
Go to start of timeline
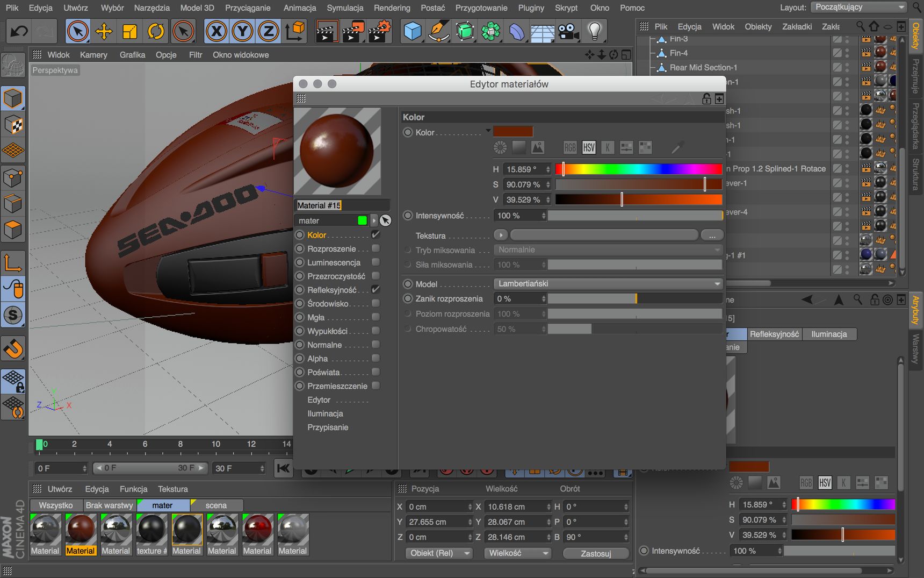[283, 468]
